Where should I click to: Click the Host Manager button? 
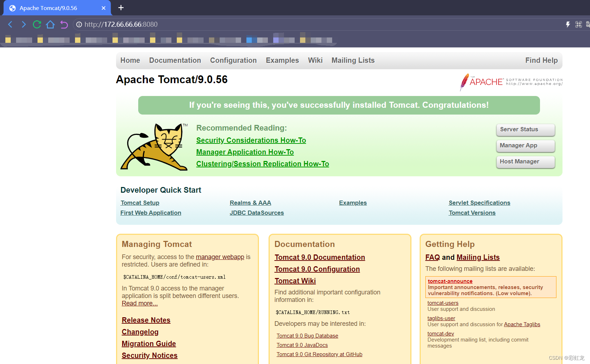click(525, 162)
